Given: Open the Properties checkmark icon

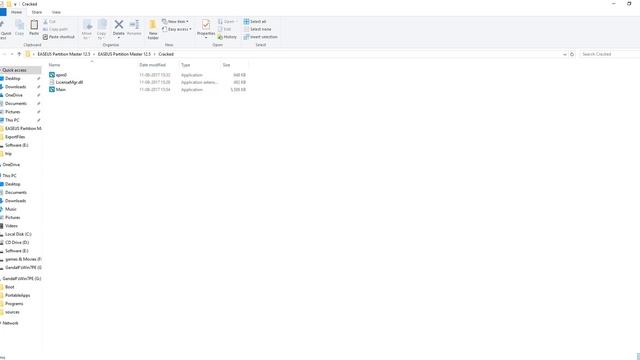Looking at the screenshot, I should coord(206,24).
